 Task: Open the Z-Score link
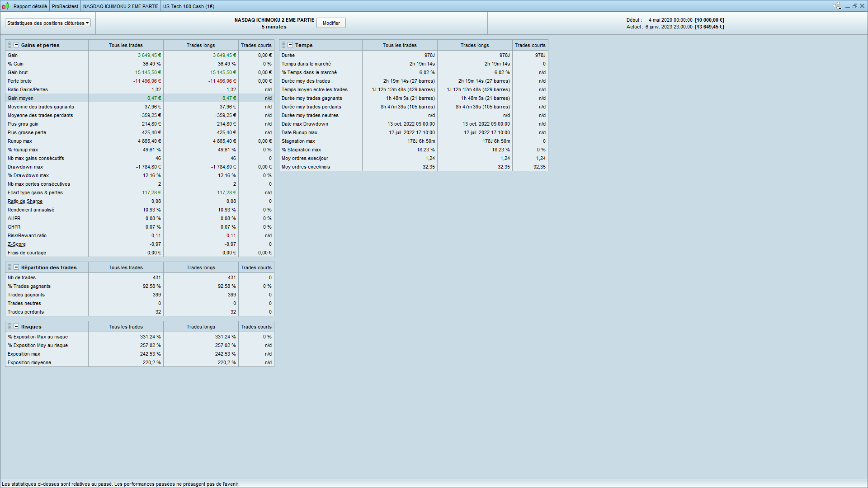coord(17,244)
